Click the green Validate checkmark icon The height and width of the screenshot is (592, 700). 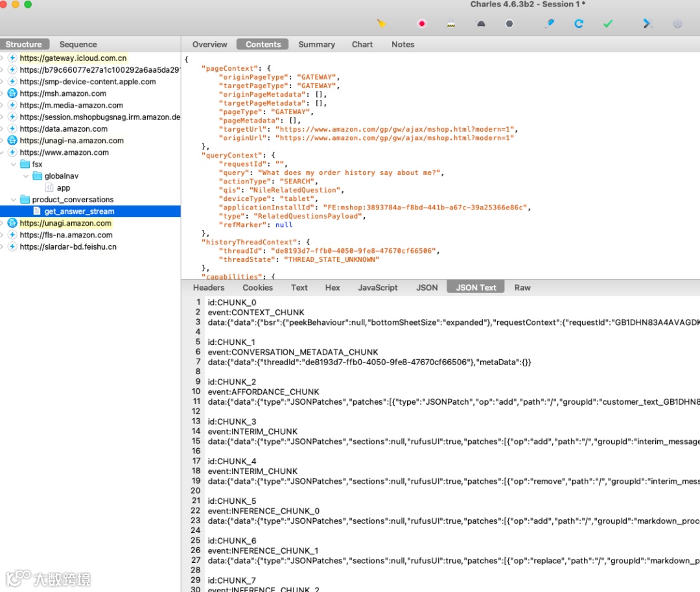608,24
